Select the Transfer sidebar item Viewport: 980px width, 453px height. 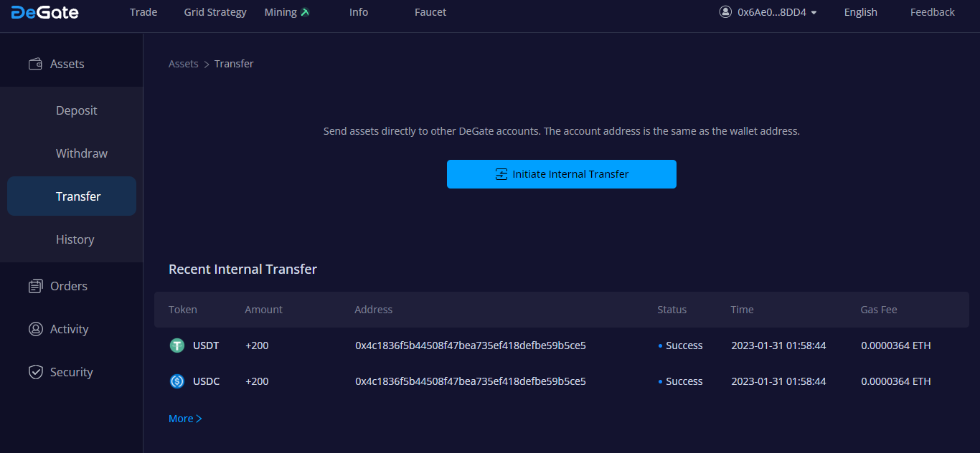tap(72, 196)
